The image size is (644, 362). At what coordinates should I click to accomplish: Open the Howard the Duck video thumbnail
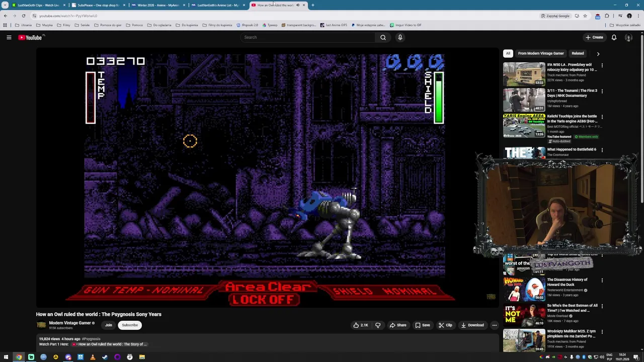pyautogui.click(x=524, y=289)
